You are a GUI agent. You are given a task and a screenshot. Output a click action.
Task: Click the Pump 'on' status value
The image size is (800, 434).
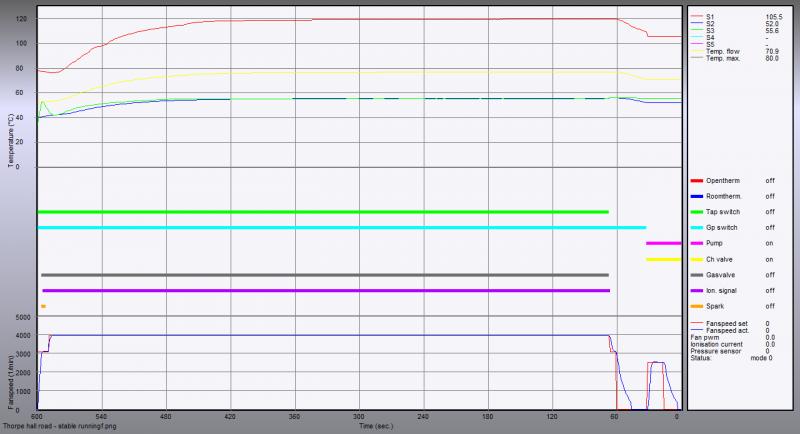tap(770, 244)
